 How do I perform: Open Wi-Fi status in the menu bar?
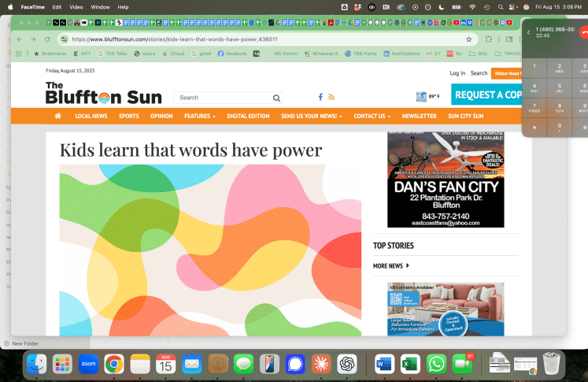click(472, 7)
